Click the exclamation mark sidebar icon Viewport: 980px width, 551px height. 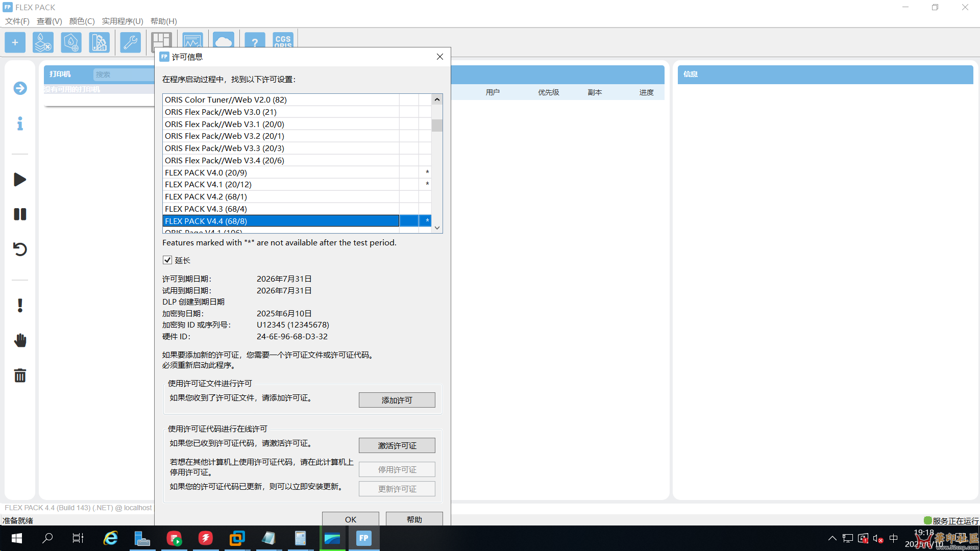click(x=20, y=306)
